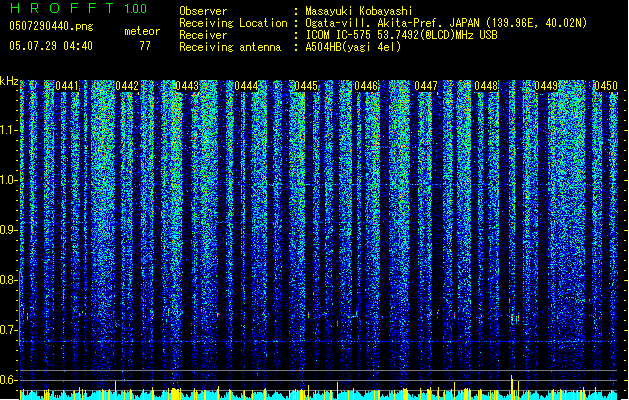Click the 0.8 kHz axis tick
The image size is (629, 400).
pos(8,280)
